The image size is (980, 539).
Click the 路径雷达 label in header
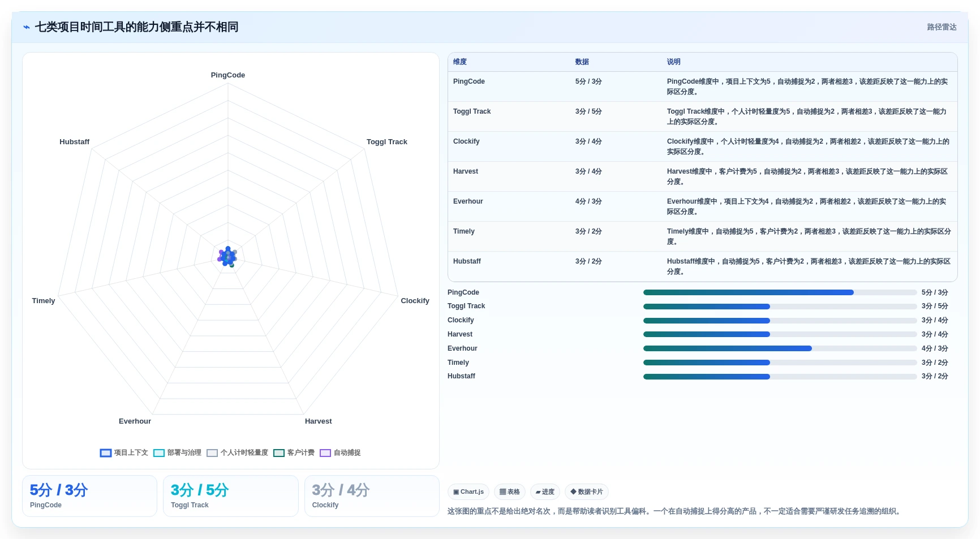tap(942, 27)
